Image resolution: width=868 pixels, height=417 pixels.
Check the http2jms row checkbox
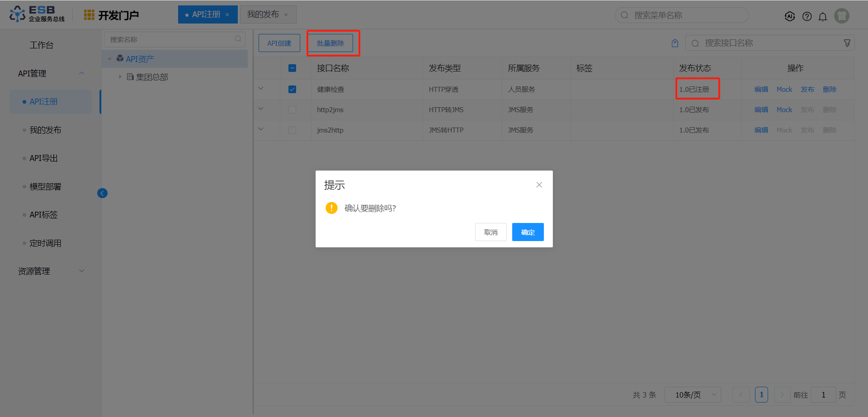(292, 109)
